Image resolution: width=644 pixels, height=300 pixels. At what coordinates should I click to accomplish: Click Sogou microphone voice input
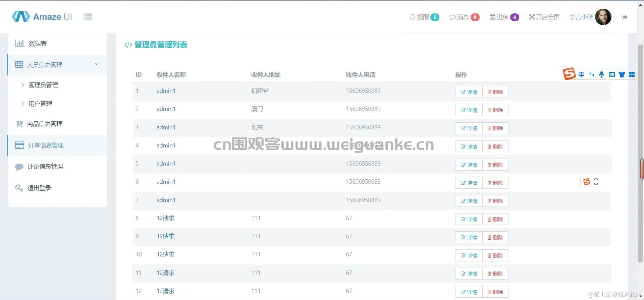pos(602,74)
